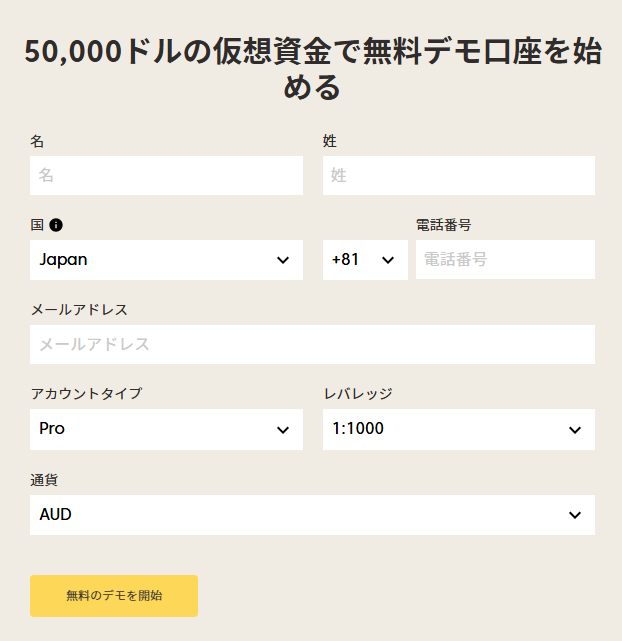The height and width of the screenshot is (641, 622).
Task: Click the レバレッジ field label
Action: tap(358, 394)
